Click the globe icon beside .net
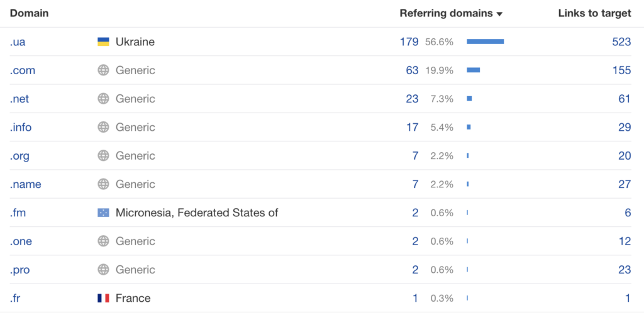 [x=103, y=99]
